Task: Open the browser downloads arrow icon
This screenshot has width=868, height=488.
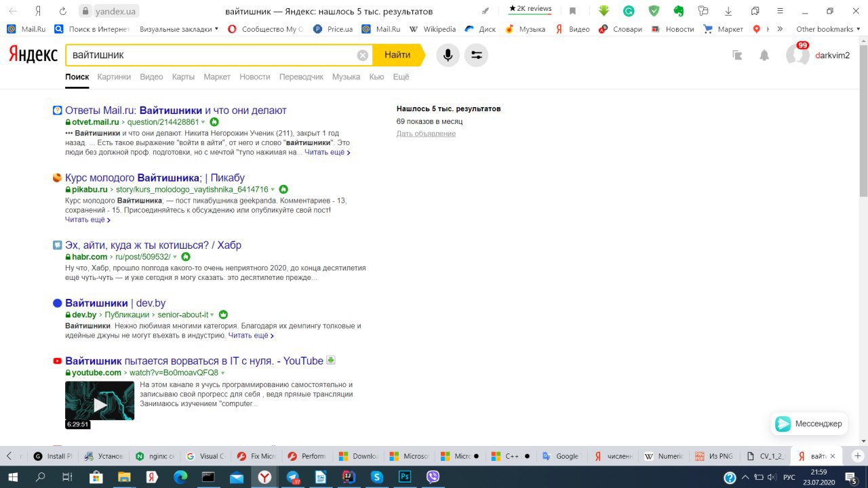Action: point(728,11)
